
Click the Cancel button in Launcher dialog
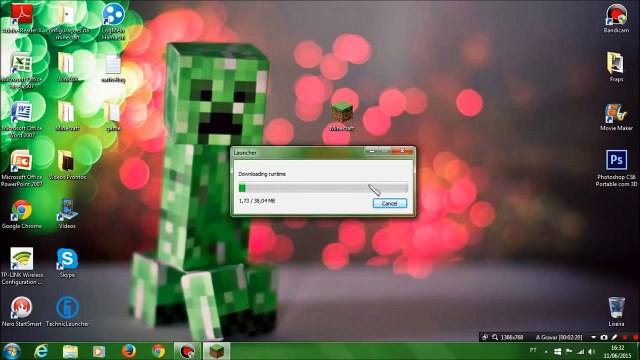coord(389,203)
